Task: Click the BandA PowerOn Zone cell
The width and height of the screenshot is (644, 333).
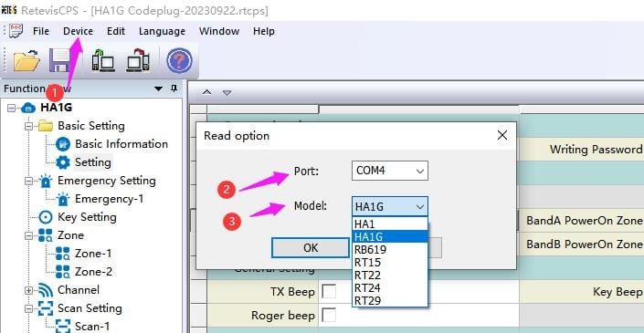Action: coord(582,221)
